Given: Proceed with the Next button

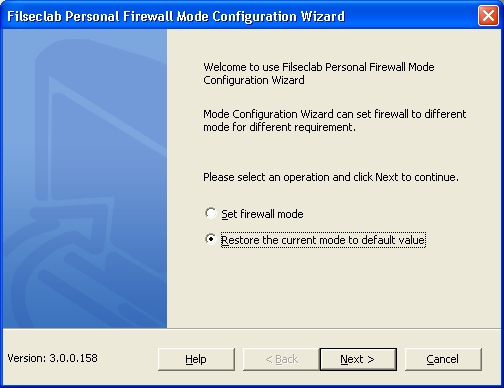Looking at the screenshot, I should pos(358,359).
